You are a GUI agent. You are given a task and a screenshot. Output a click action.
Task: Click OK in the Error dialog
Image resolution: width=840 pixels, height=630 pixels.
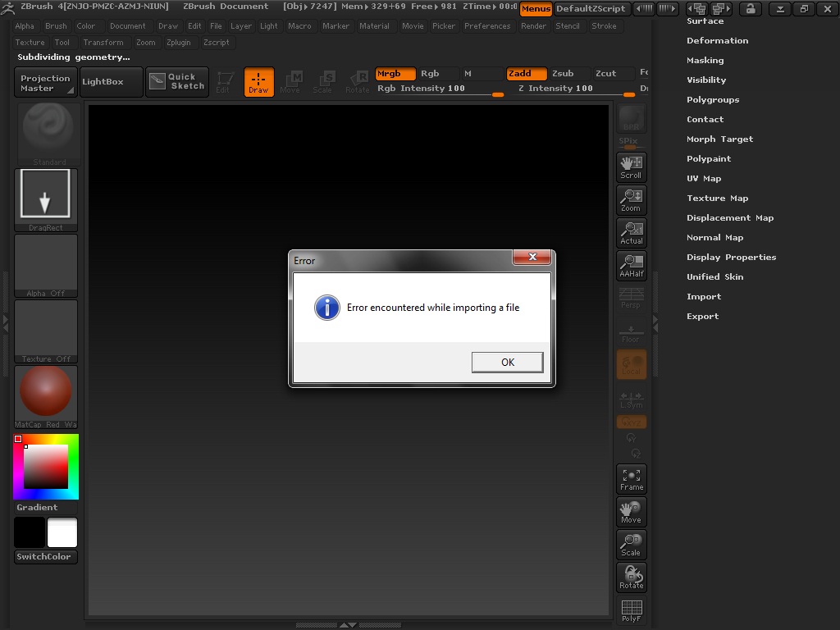tap(507, 362)
